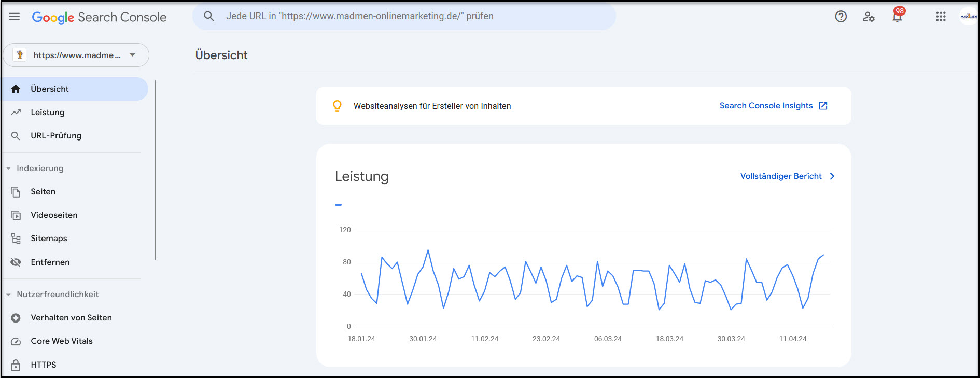The width and height of the screenshot is (980, 378).
Task: Click the chart date label 11.02.24
Action: click(485, 339)
